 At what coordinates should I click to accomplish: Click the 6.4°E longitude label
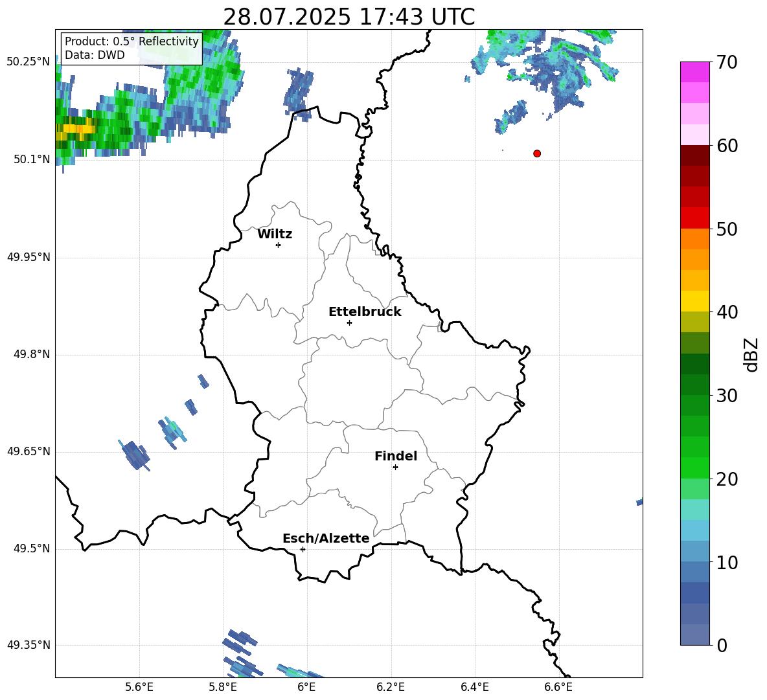(x=474, y=687)
